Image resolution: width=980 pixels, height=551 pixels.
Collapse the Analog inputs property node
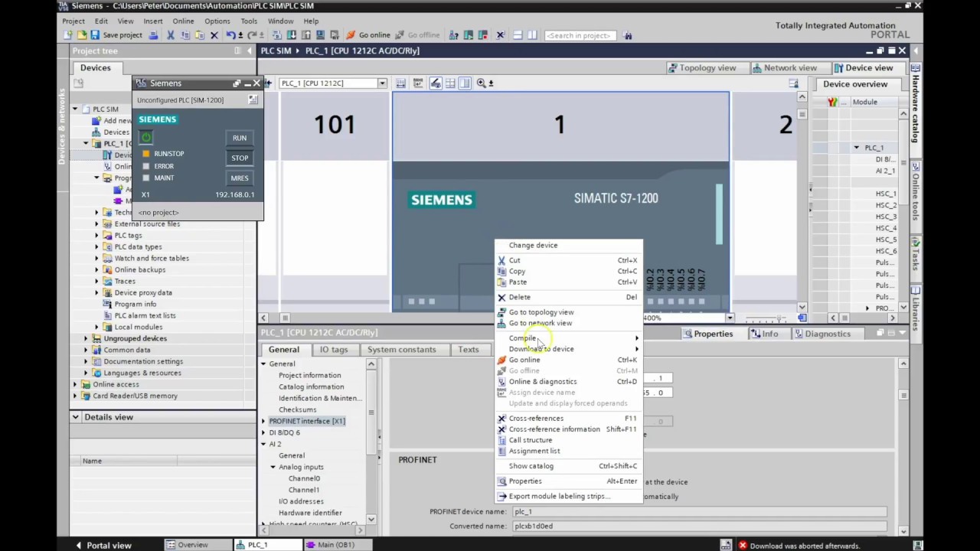pos(273,467)
